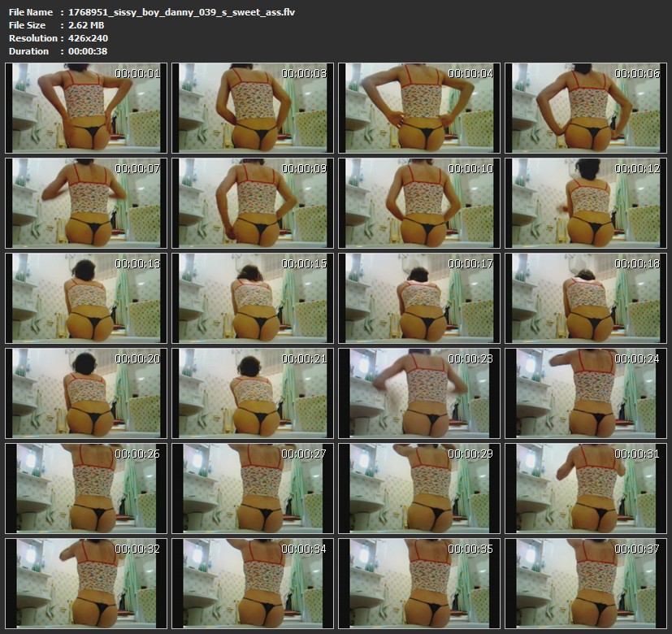Click the frame with timestamp 00:00:07
Viewport: 672px width, 634px height.
coord(85,202)
